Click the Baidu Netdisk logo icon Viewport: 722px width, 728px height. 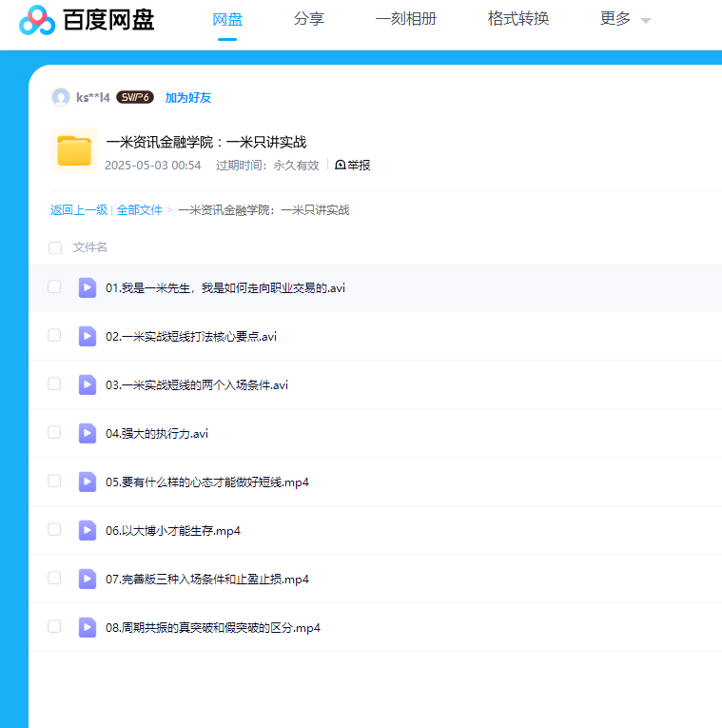[x=37, y=20]
